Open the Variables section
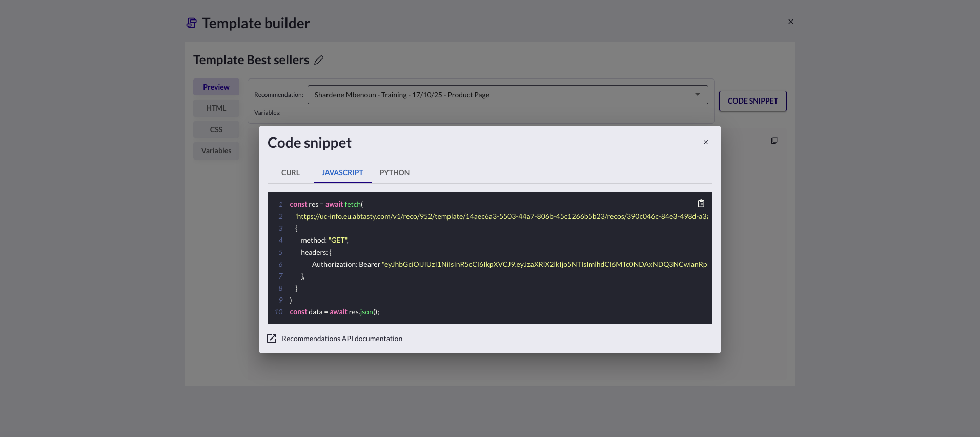This screenshot has width=980, height=437. click(x=216, y=151)
